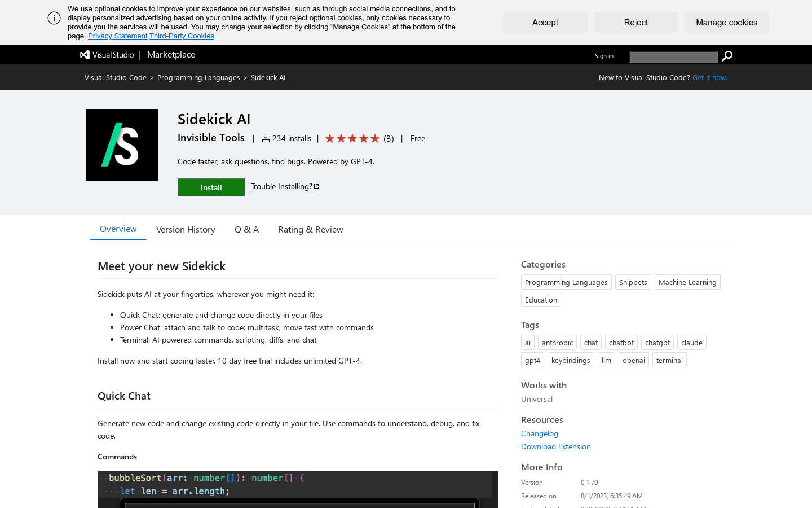The width and height of the screenshot is (812, 508).
Task: Install the Sidekick AI extension
Action: 211,187
